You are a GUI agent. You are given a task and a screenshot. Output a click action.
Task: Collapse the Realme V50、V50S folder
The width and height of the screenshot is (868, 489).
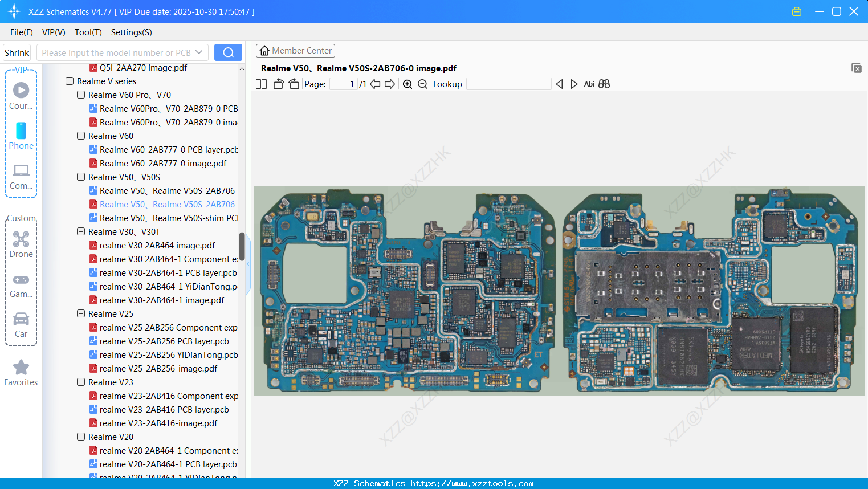point(81,177)
